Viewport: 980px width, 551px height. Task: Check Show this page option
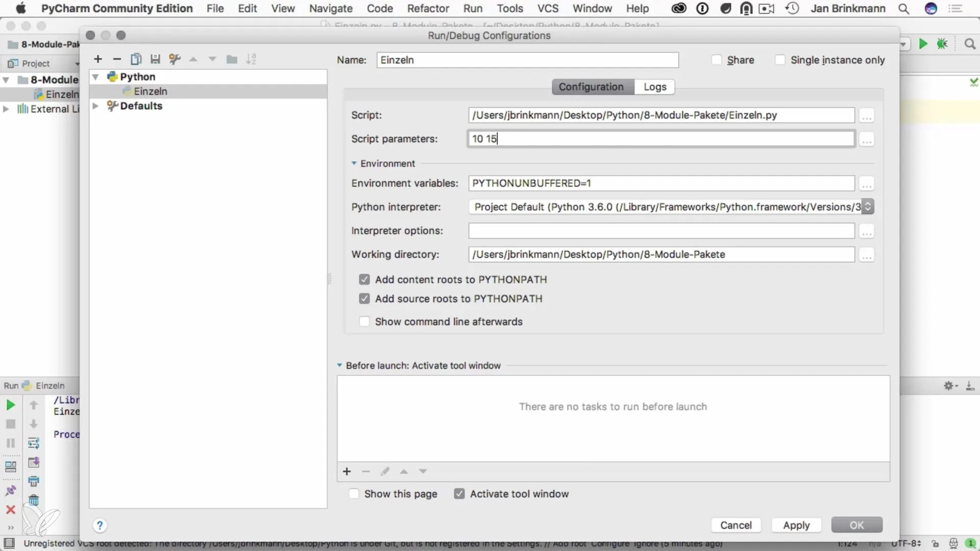pos(353,494)
